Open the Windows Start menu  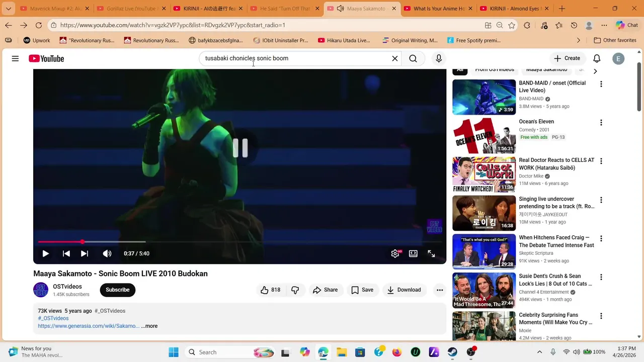tap(174, 352)
